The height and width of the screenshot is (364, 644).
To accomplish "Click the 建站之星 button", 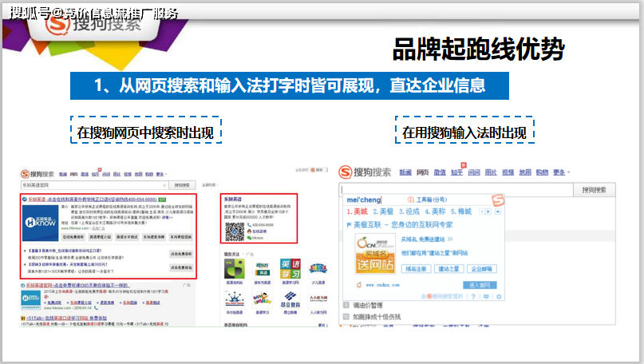I will coord(448,269).
